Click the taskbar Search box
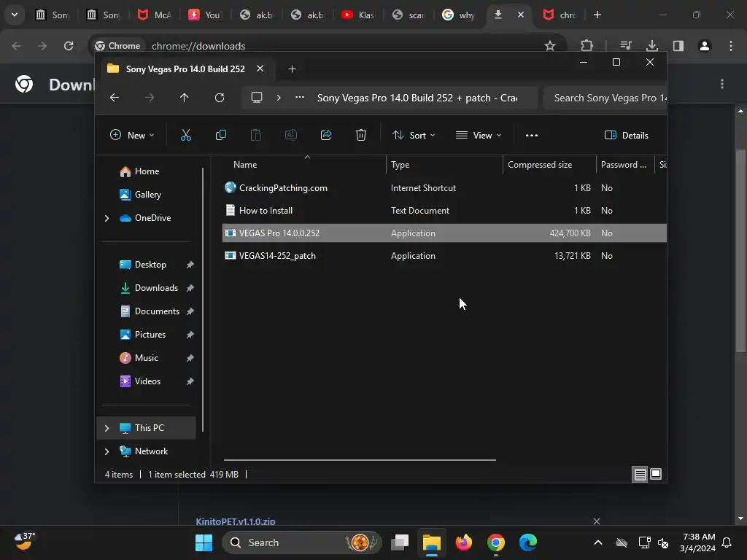 click(x=302, y=542)
